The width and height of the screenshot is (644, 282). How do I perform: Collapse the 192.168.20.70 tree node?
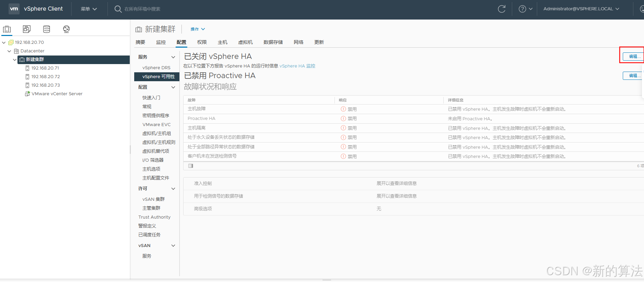pos(4,42)
